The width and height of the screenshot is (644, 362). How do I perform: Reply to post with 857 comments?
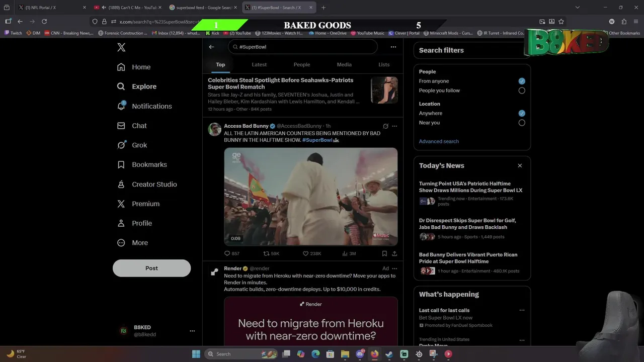tap(232, 253)
